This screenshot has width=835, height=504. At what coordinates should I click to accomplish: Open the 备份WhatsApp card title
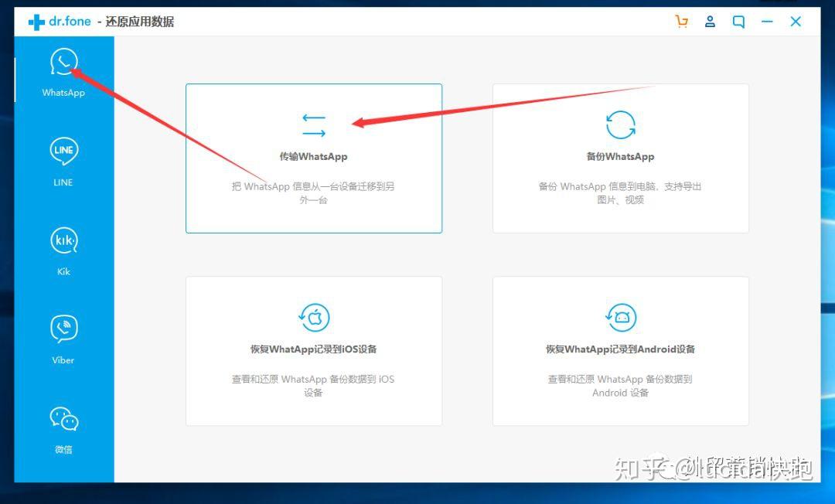[620, 156]
